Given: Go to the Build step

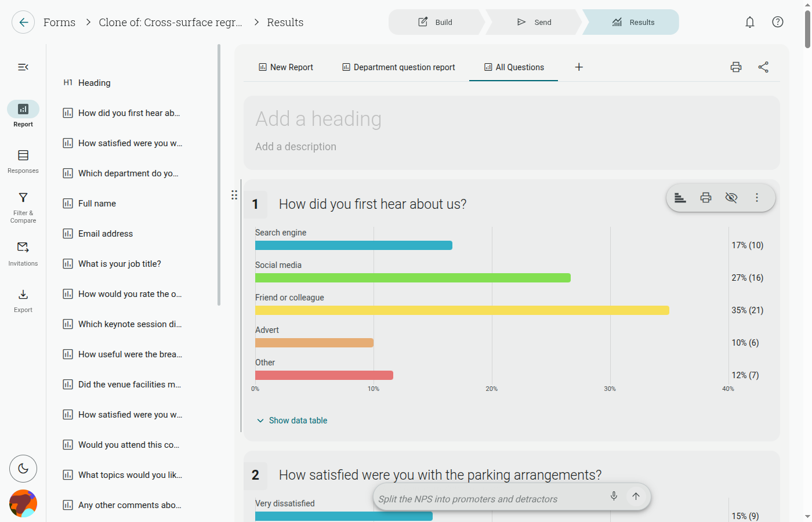Looking at the screenshot, I should pos(436,22).
